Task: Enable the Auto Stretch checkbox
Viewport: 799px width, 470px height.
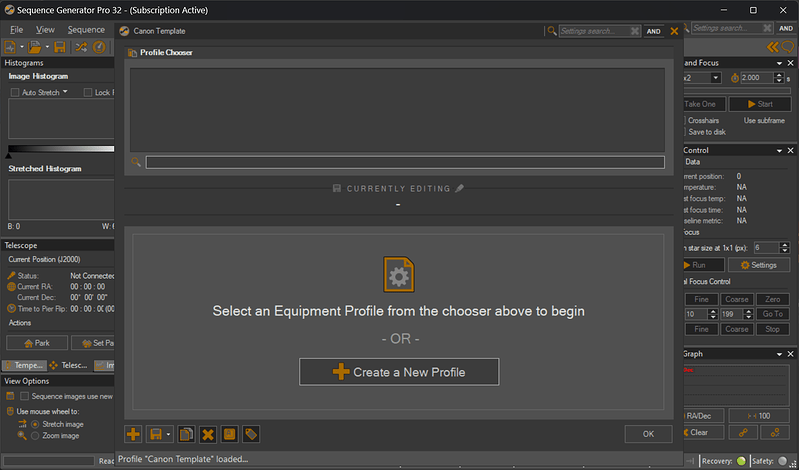Action: 15,93
